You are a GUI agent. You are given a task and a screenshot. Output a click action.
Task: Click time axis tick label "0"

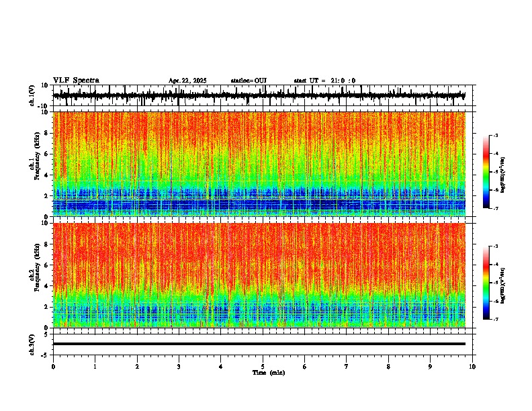coord(53,367)
